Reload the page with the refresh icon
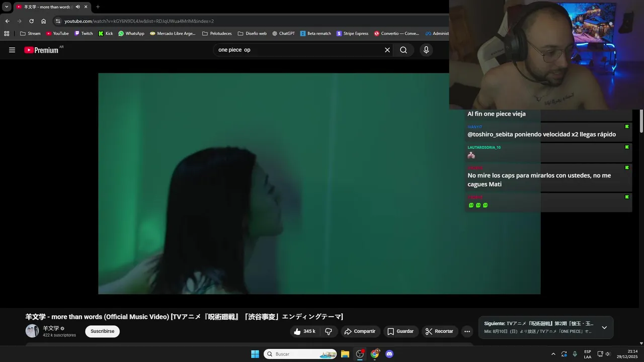Image resolution: width=644 pixels, height=362 pixels. (x=31, y=21)
